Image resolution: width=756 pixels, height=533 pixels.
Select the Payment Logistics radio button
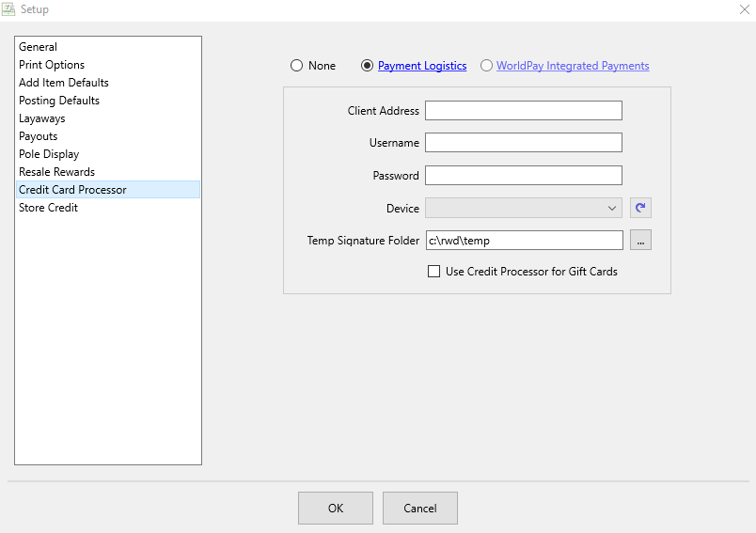(x=367, y=66)
